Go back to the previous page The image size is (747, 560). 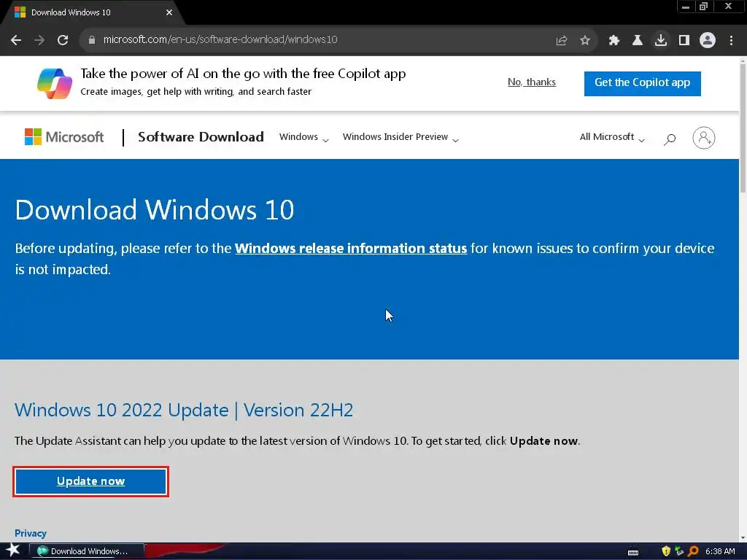point(16,40)
